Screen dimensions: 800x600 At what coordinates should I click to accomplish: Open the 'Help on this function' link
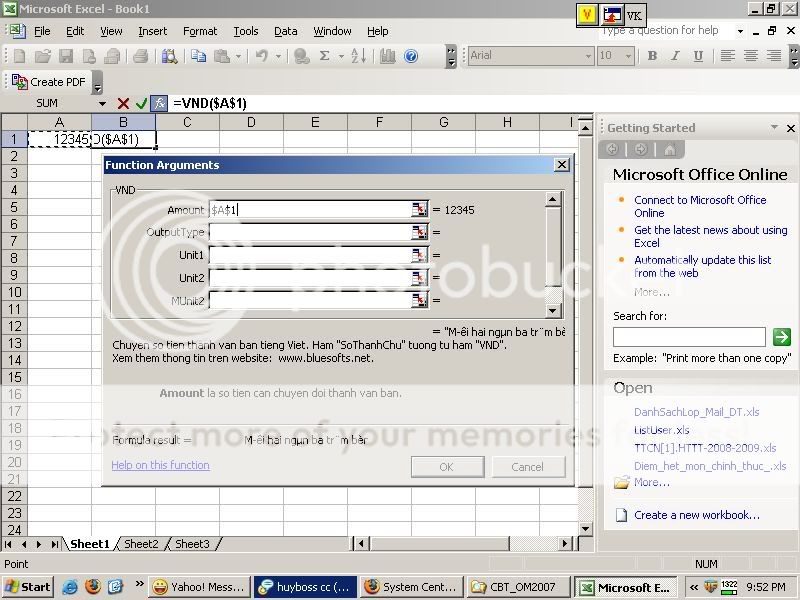[x=160, y=465]
